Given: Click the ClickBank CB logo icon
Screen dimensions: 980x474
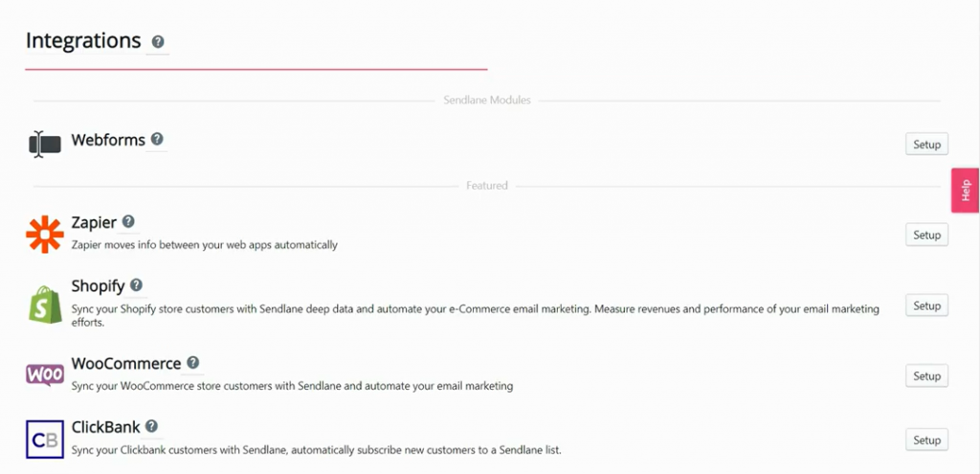Looking at the screenshot, I should pos(44,440).
